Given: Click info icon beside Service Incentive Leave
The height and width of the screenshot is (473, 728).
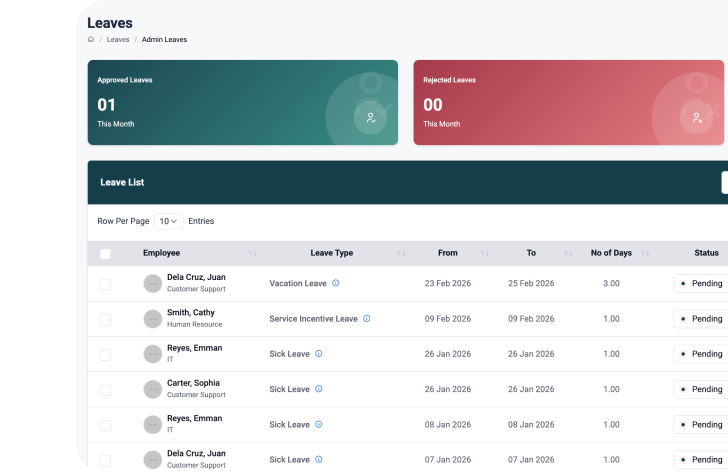Looking at the screenshot, I should point(366,319).
